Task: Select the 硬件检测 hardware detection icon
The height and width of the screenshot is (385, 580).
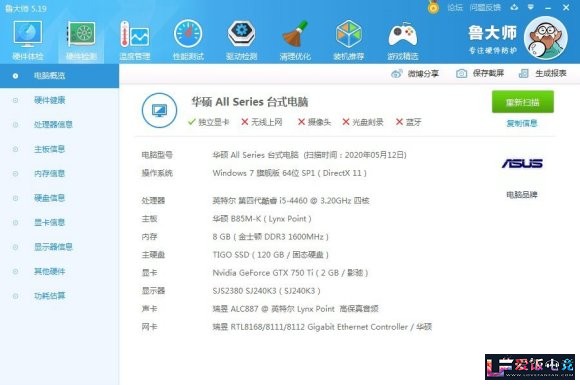Action: coord(81,40)
